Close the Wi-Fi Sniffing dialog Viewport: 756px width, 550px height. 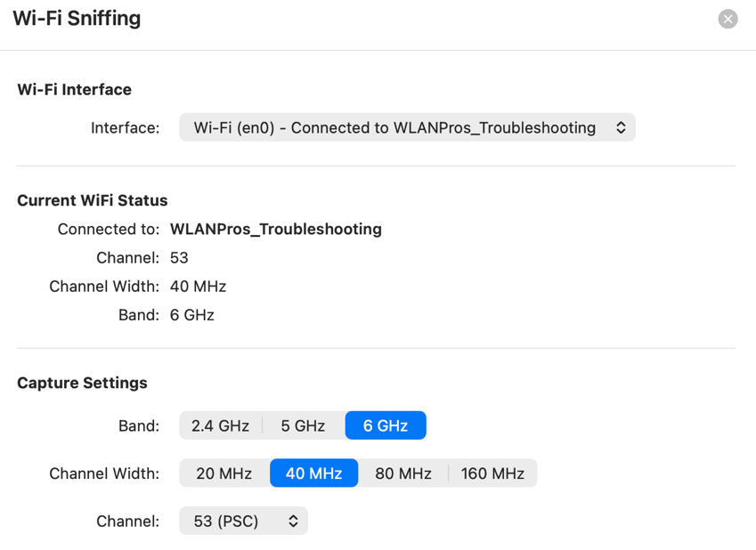(x=728, y=19)
